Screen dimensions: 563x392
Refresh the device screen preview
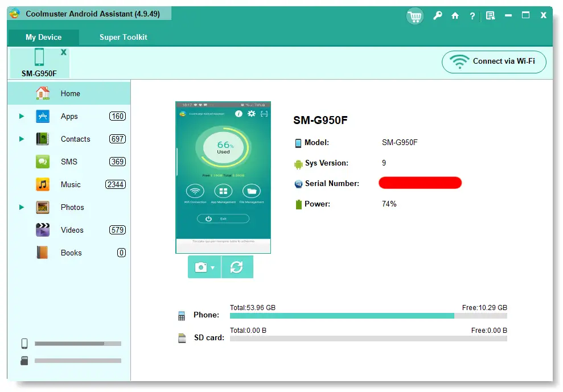(x=237, y=267)
